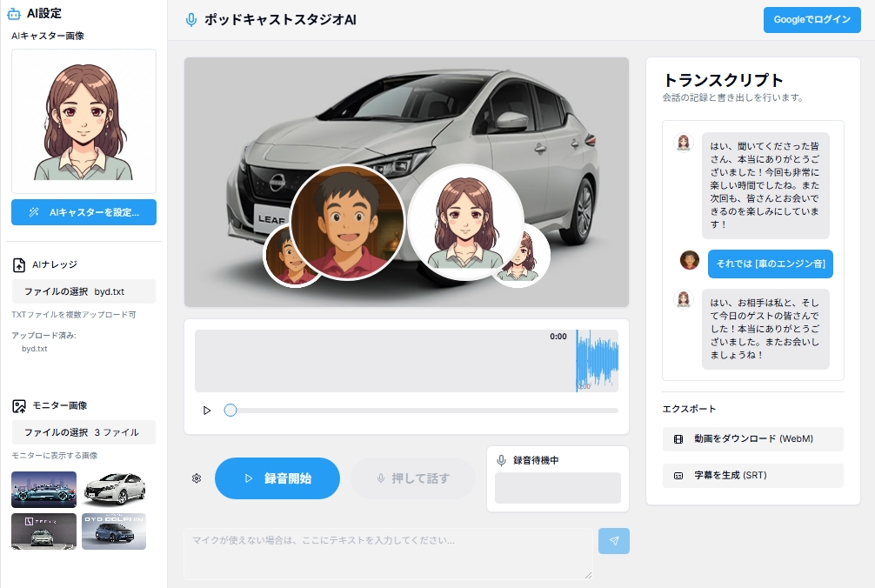The height and width of the screenshot is (588, 875).
Task: Play the recorded audio
Action: (207, 411)
